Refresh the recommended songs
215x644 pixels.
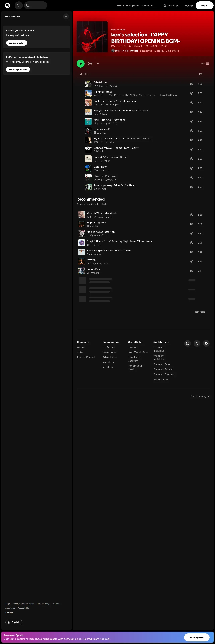click(200, 312)
